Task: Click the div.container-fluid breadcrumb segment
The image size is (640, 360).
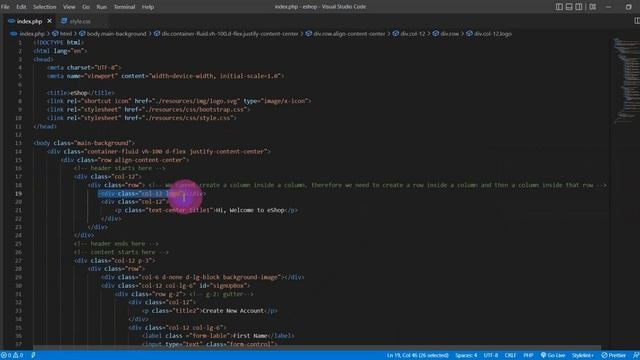Action: [230, 34]
